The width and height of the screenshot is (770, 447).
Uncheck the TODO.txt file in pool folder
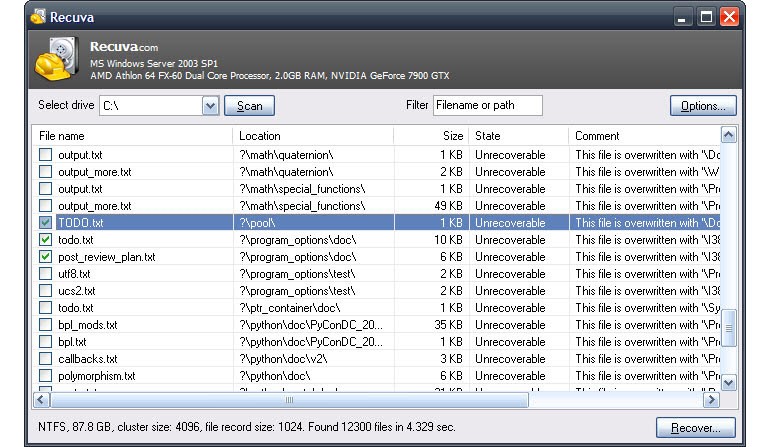click(x=45, y=223)
